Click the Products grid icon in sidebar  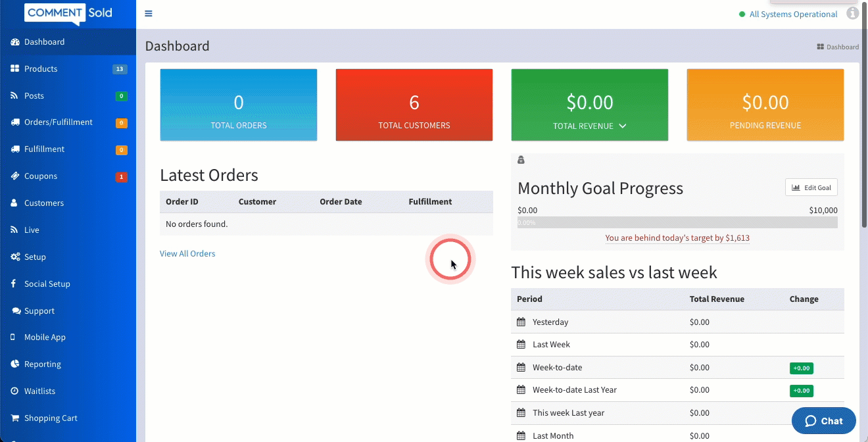tap(14, 68)
